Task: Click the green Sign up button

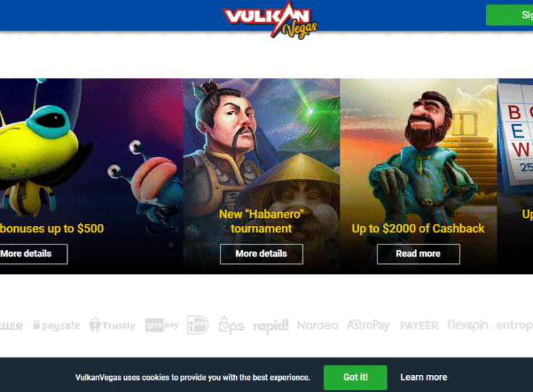Action: (x=509, y=15)
